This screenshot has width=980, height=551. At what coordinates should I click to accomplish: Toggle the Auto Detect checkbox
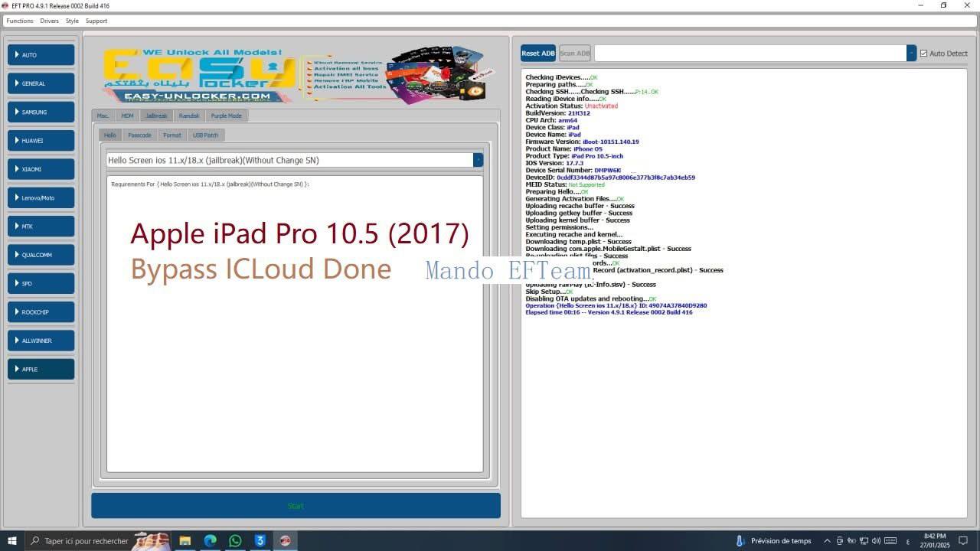923,54
